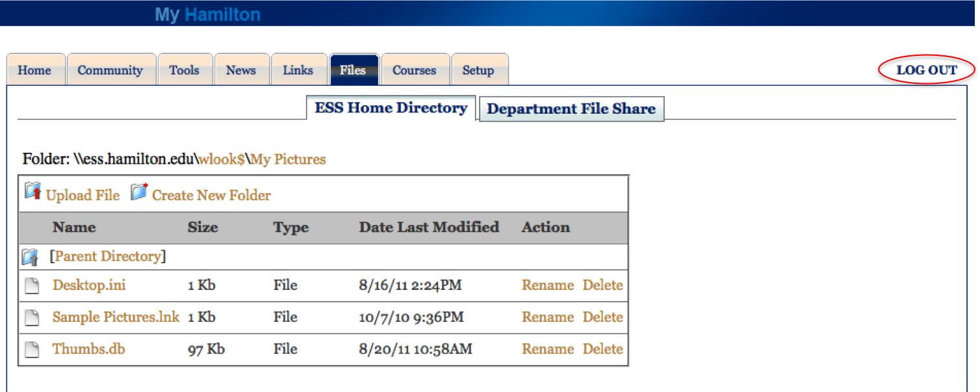The image size is (980, 392).
Task: Rename the Desktop.ini file
Action: (548, 285)
